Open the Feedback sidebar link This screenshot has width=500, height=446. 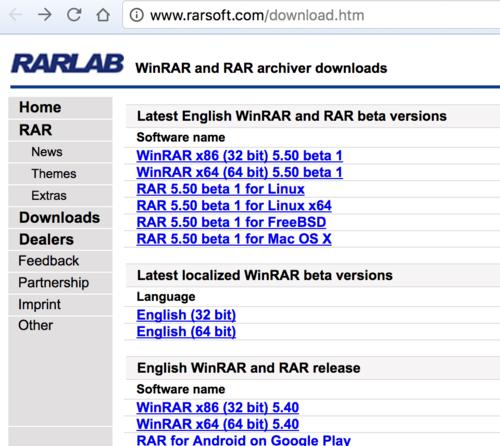tap(60, 261)
